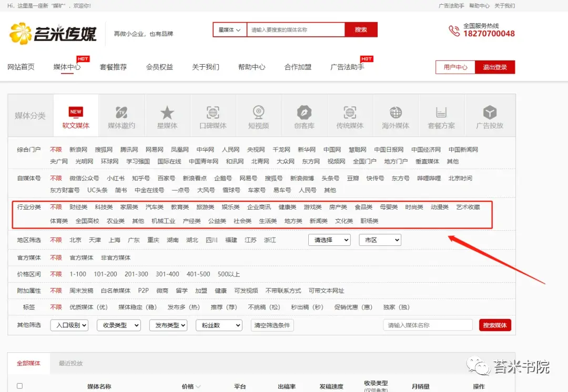Open 套餐推荐 in the nav bar

pyautogui.click(x=113, y=67)
